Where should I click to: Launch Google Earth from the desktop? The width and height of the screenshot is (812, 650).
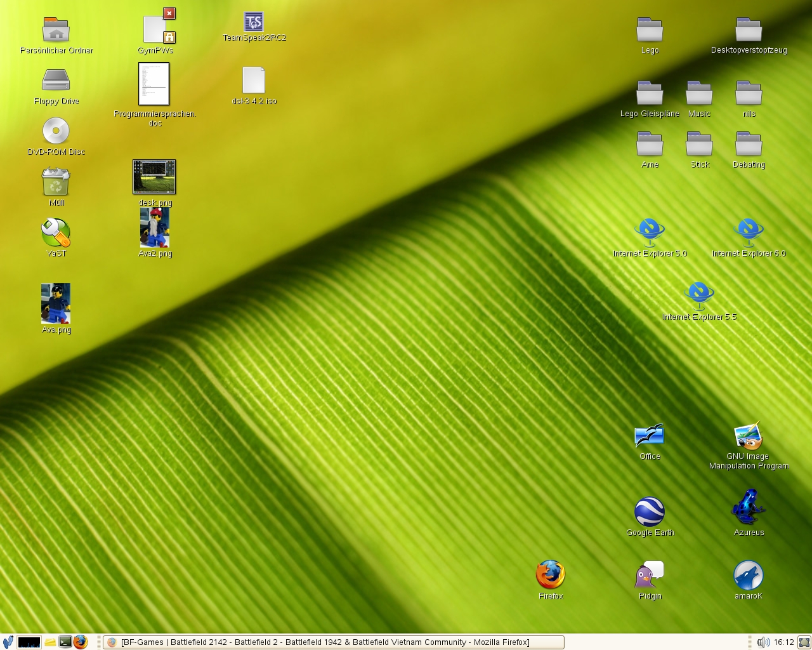[650, 512]
